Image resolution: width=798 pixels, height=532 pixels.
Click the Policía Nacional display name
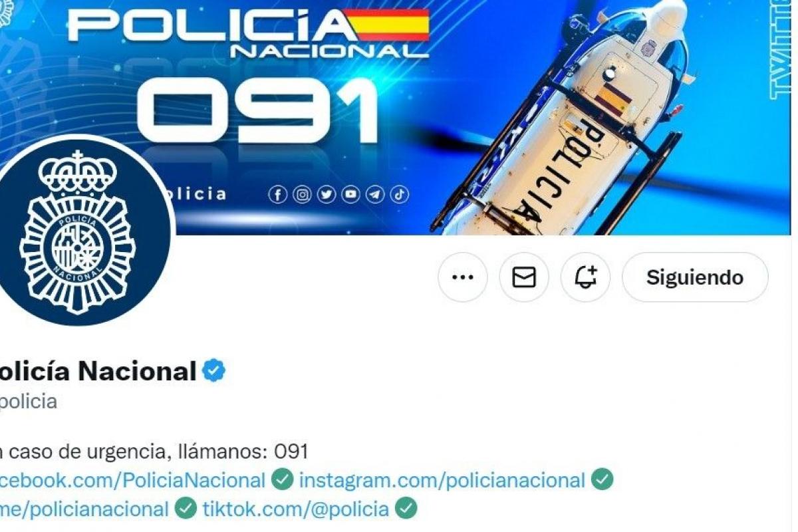point(98,371)
